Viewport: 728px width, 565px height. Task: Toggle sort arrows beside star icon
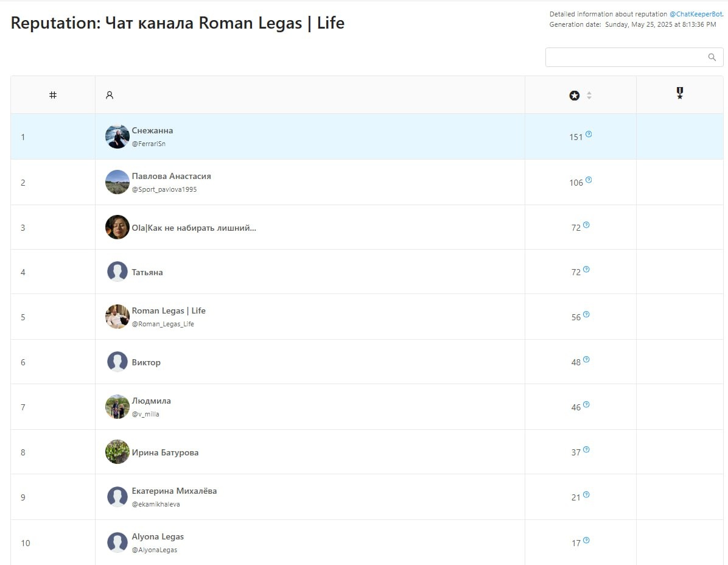(589, 95)
